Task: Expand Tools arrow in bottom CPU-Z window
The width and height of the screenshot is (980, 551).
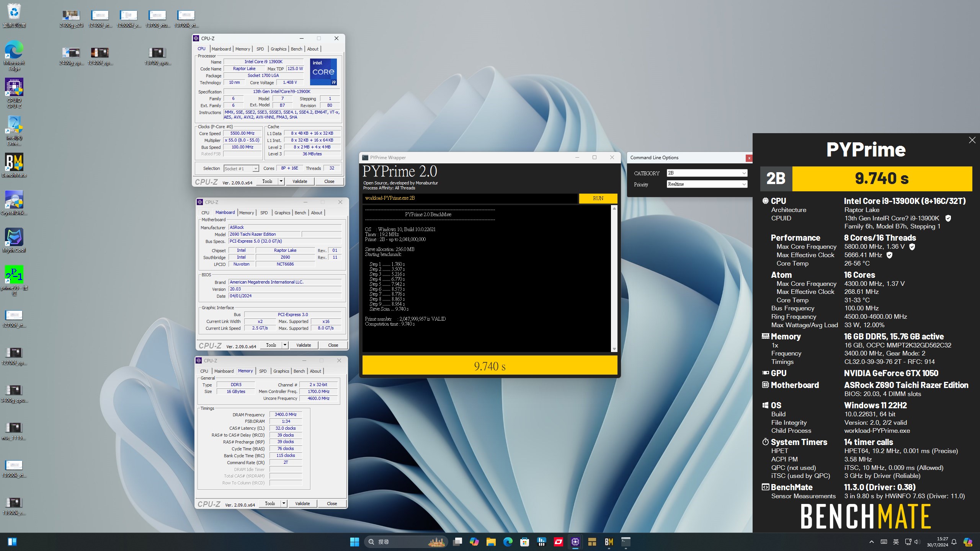Action: coord(284,504)
